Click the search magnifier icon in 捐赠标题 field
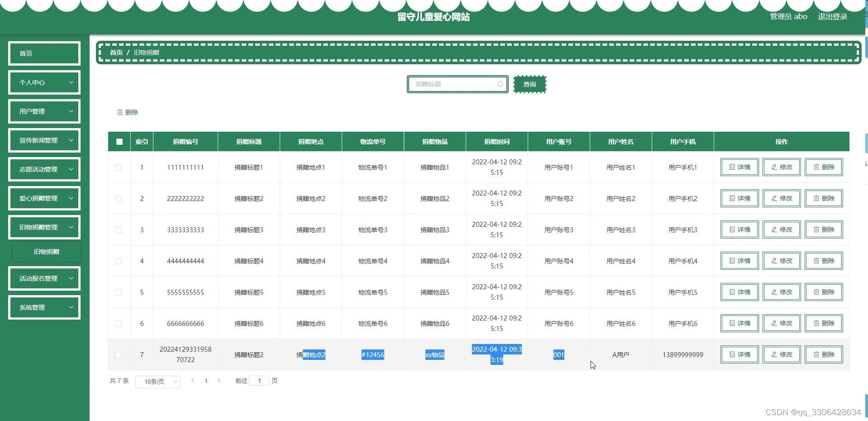 coord(500,84)
